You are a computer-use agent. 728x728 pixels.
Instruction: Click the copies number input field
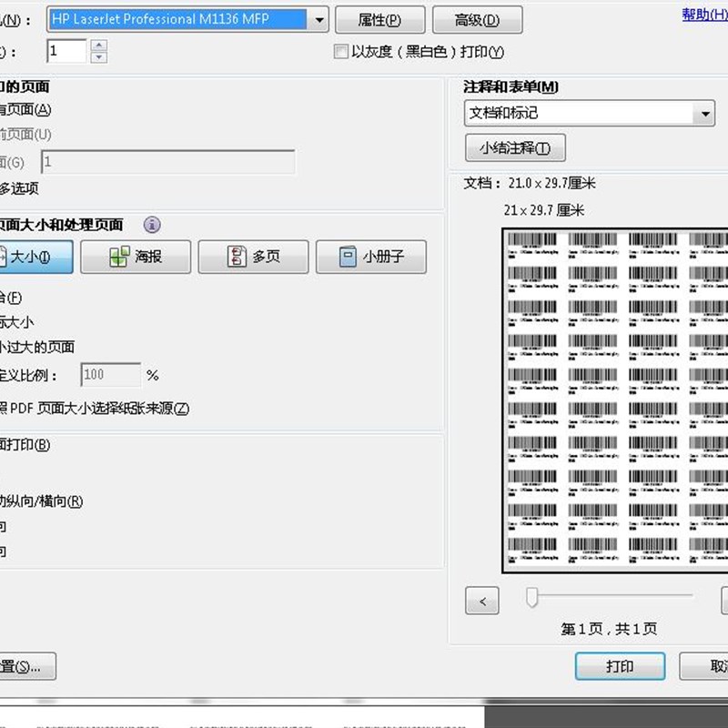click(66, 51)
